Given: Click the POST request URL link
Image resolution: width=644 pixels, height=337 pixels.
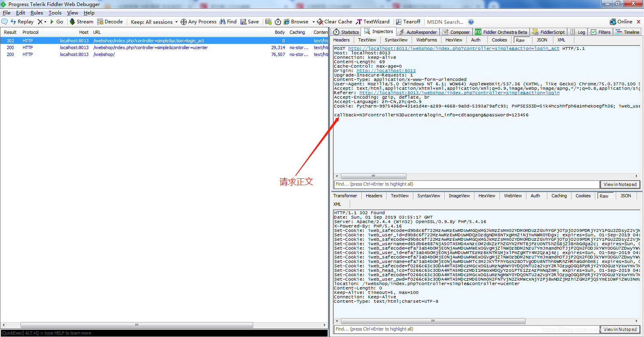Looking at the screenshot, I should pos(454,49).
